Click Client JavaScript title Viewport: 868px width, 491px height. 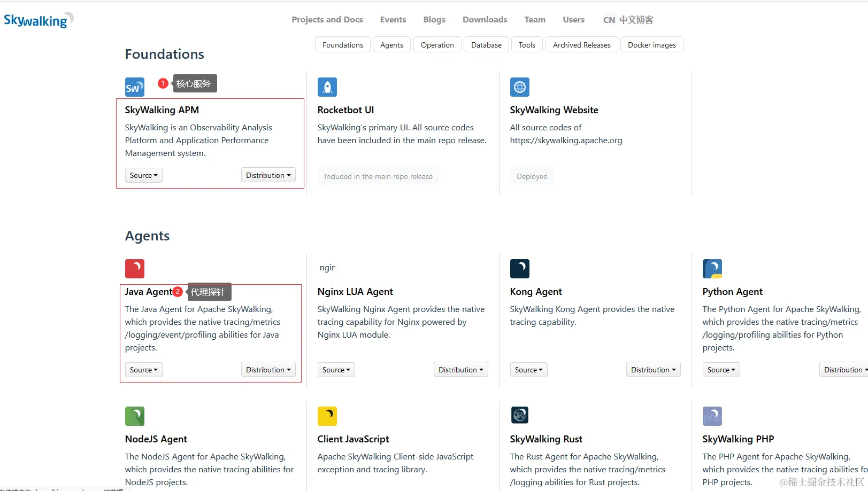pos(354,439)
